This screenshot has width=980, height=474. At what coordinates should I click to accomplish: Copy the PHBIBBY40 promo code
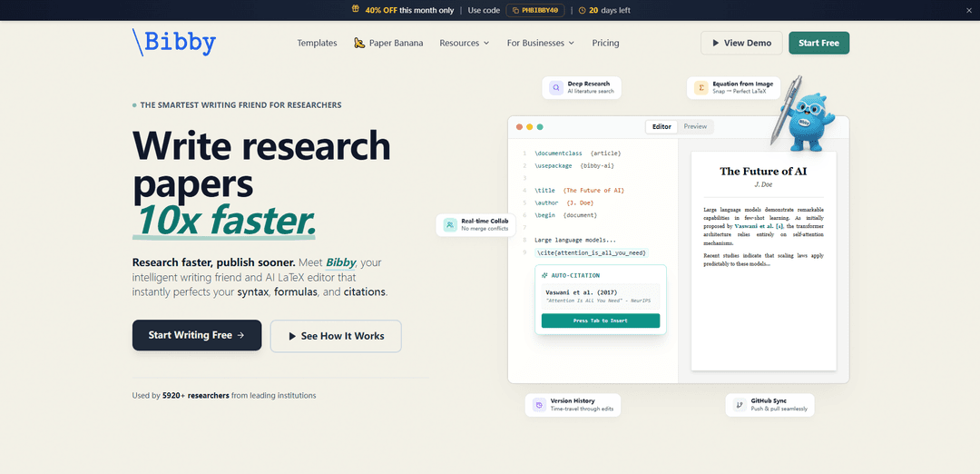pos(535,10)
